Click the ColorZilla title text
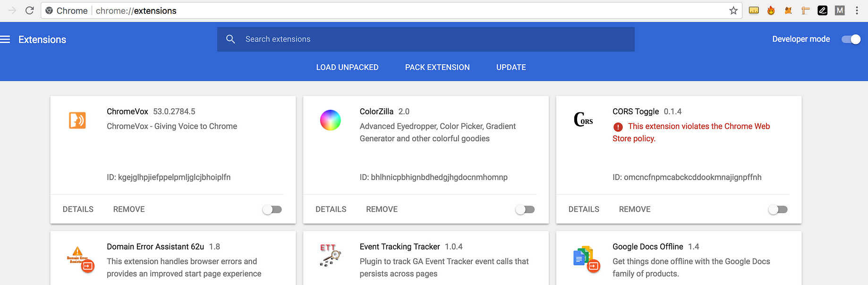 376,112
